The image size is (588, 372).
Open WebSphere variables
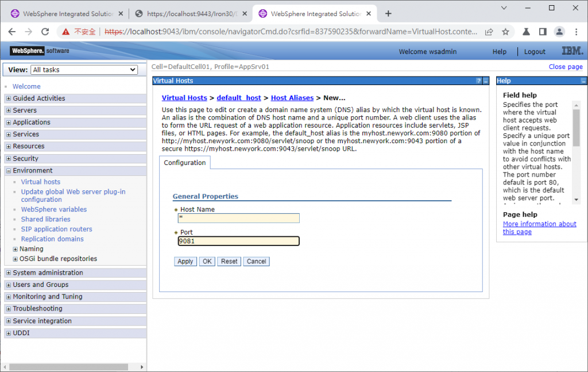pyautogui.click(x=53, y=209)
